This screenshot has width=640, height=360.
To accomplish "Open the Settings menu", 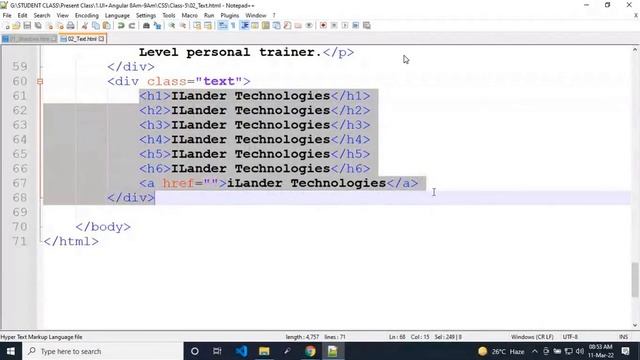I will click(146, 16).
